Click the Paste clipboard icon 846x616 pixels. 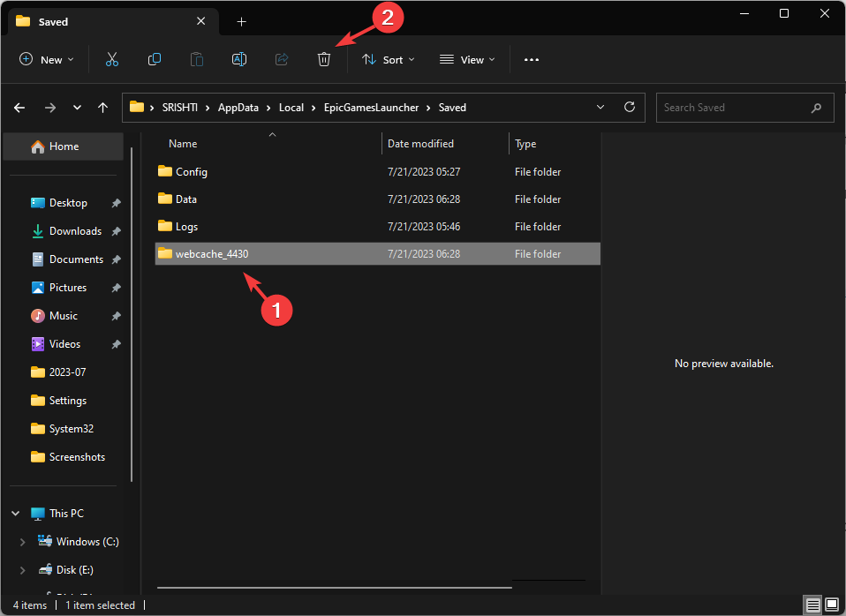coord(197,59)
